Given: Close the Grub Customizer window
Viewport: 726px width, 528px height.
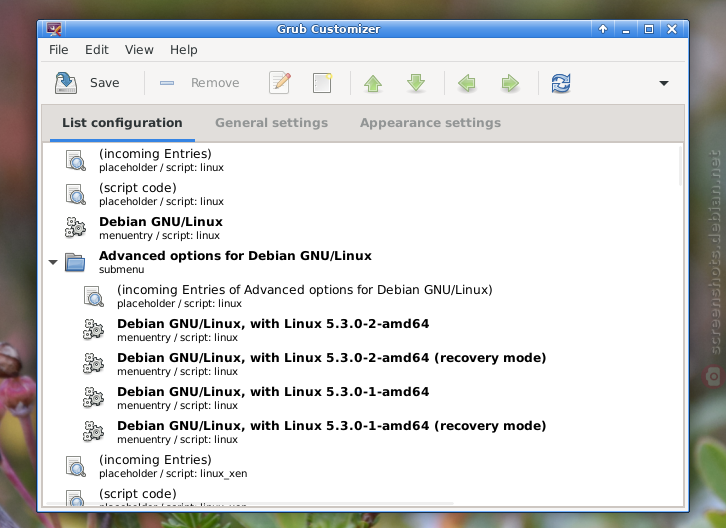Looking at the screenshot, I should 672,29.
